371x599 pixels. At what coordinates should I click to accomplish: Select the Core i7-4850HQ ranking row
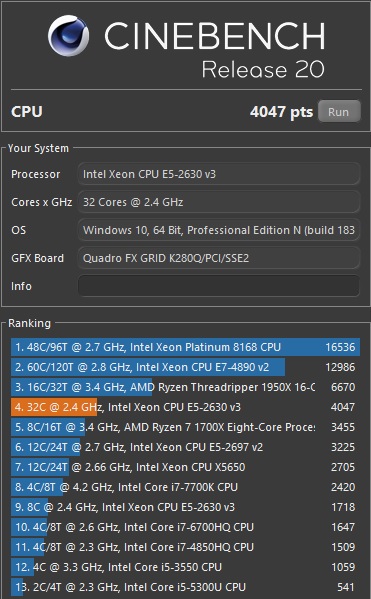pos(185,547)
